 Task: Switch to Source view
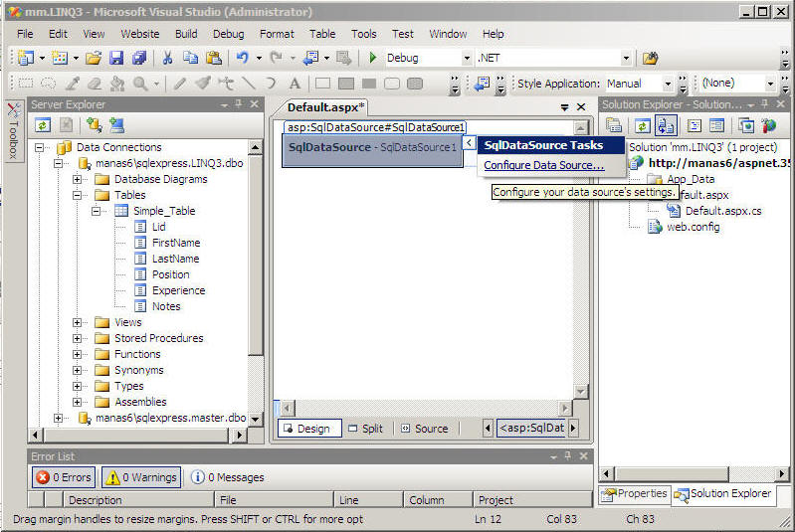click(x=425, y=429)
